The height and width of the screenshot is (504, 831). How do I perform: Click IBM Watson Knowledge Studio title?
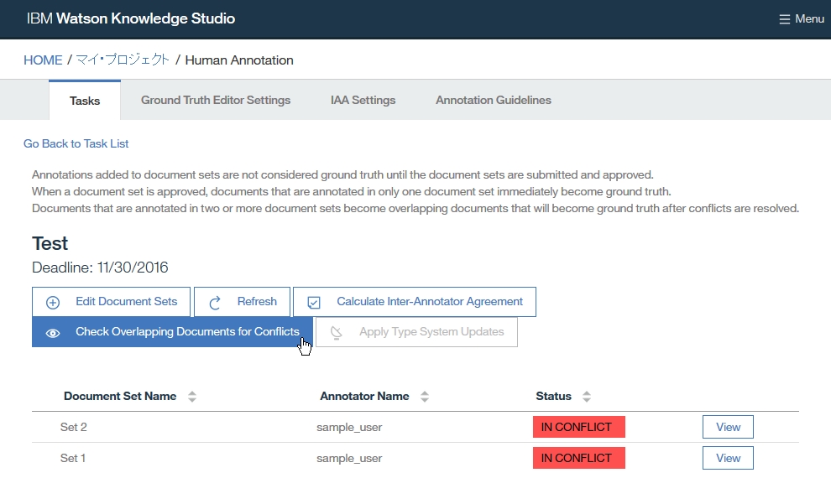[x=131, y=18]
